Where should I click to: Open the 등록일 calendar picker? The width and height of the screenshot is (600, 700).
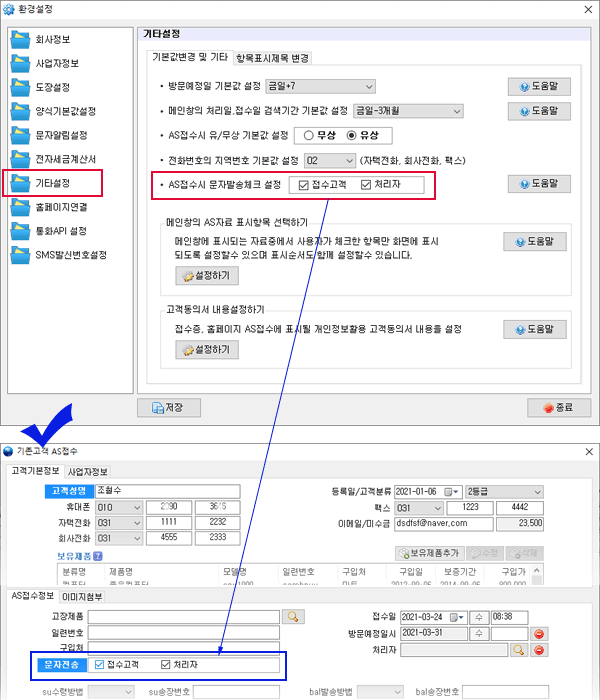pos(451,492)
